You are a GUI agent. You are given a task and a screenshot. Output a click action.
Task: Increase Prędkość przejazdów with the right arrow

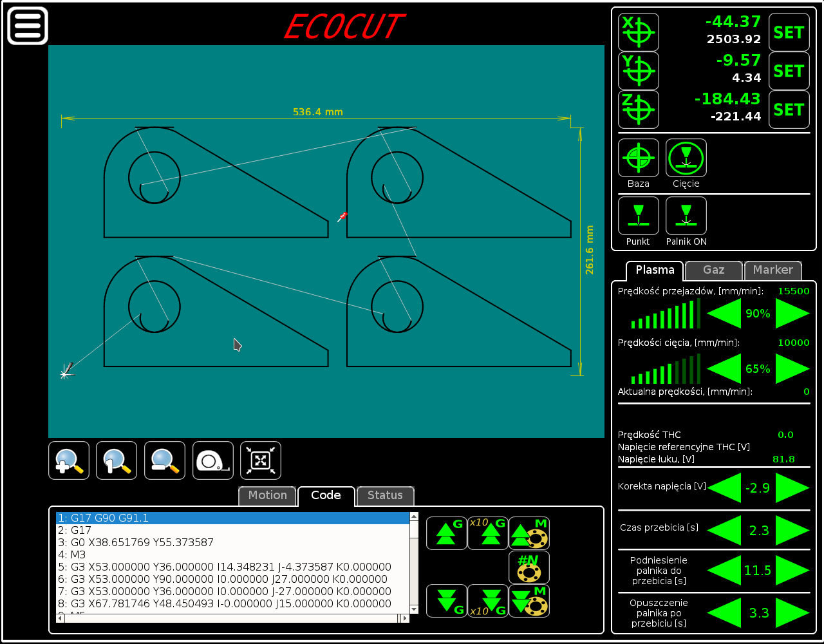tap(792, 314)
